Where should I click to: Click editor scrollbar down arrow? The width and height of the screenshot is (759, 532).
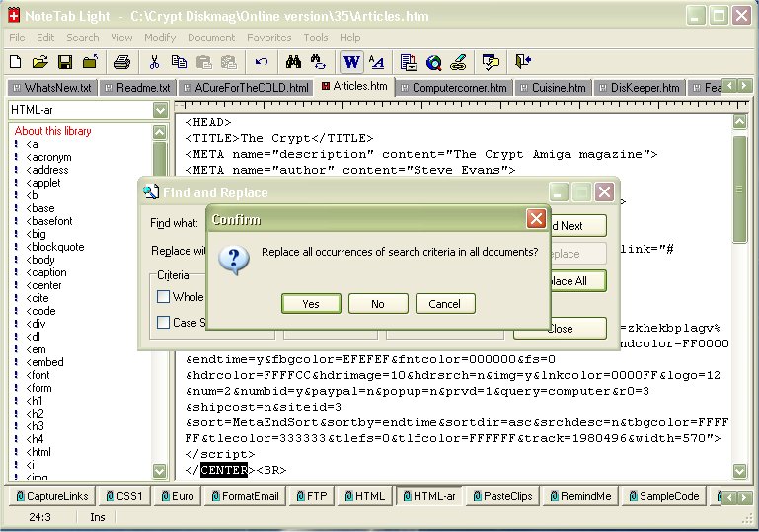tap(739, 471)
